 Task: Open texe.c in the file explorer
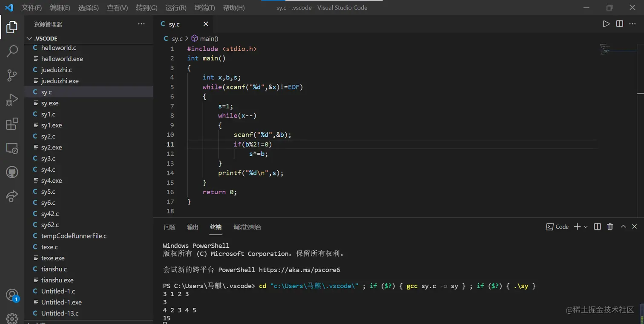tap(89, 247)
